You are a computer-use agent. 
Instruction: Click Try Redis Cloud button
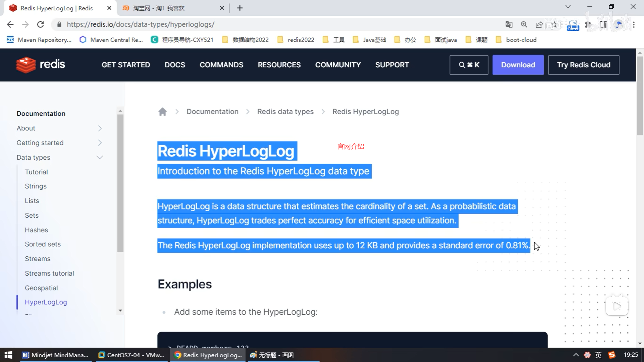coord(583,65)
